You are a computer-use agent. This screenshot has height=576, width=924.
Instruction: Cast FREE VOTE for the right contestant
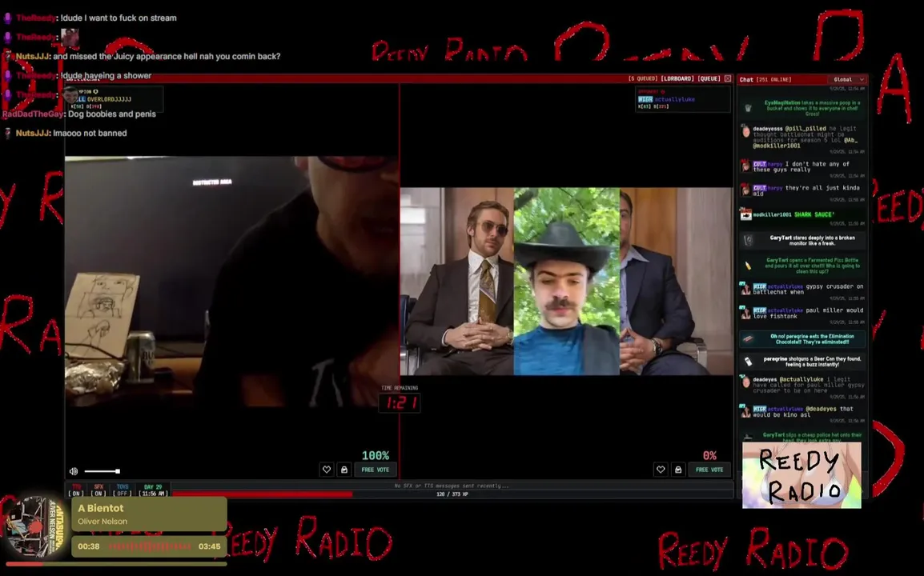(709, 470)
